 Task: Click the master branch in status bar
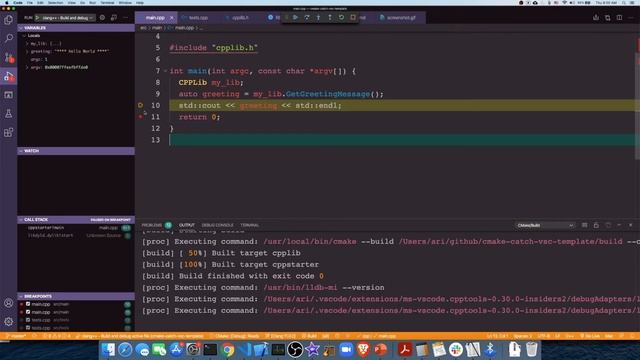point(16,336)
